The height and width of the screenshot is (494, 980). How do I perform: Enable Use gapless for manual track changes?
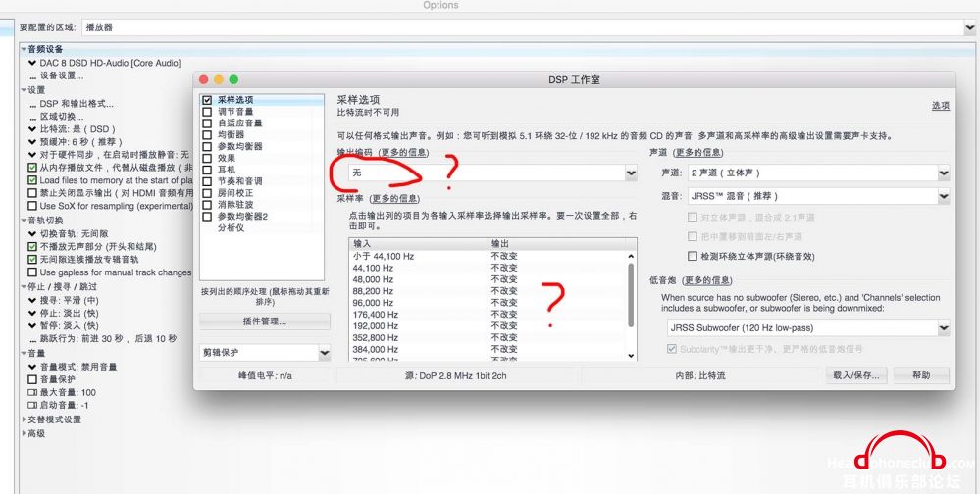click(x=31, y=272)
